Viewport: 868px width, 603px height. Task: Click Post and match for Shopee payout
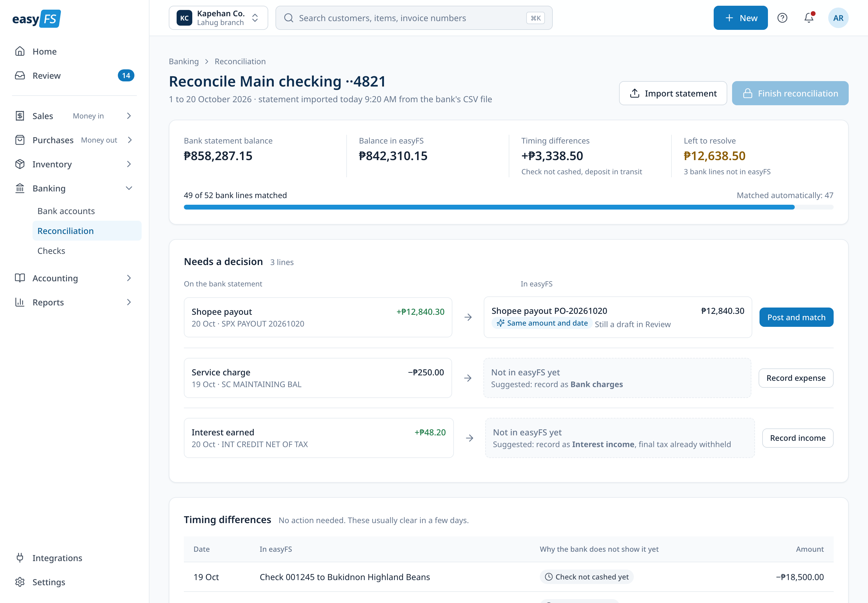pyautogui.click(x=796, y=317)
